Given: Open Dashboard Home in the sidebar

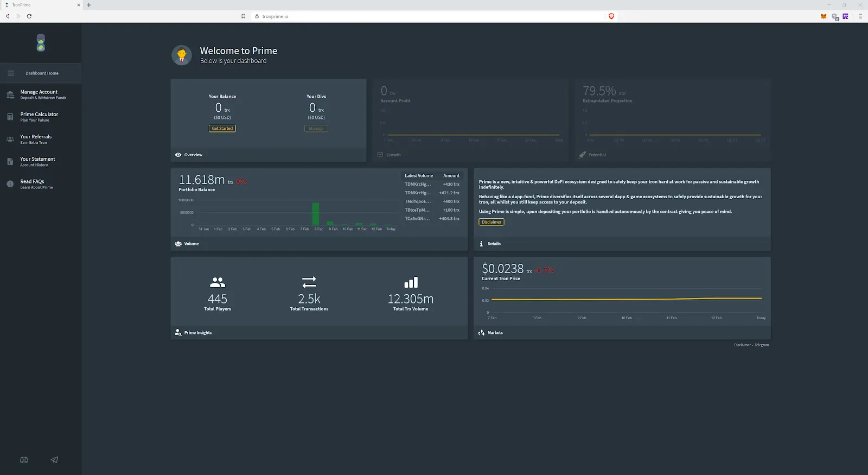Looking at the screenshot, I should [41, 73].
